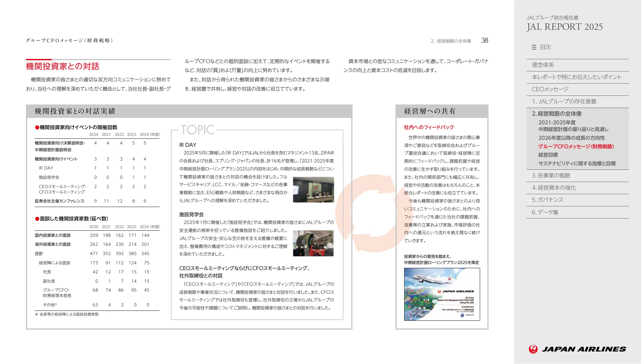Click the 施設見学会 engine maintenance photo

313,243
